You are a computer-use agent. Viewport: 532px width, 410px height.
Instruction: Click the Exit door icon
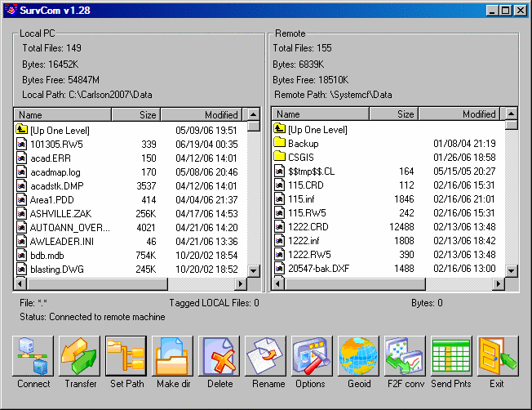pyautogui.click(x=498, y=355)
